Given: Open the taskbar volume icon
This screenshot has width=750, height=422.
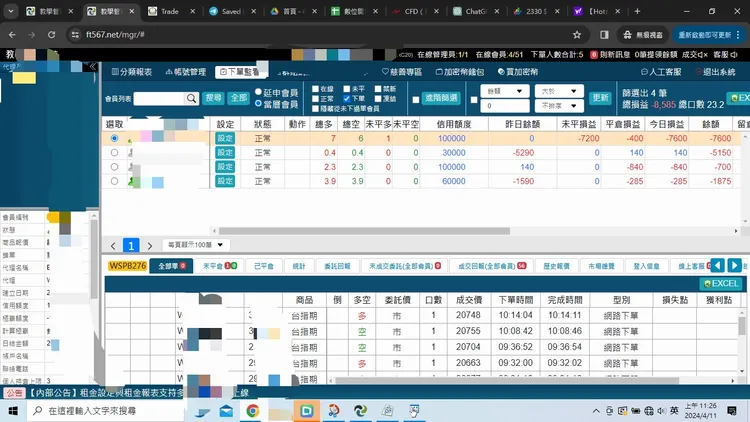Looking at the screenshot, I should point(662,411).
